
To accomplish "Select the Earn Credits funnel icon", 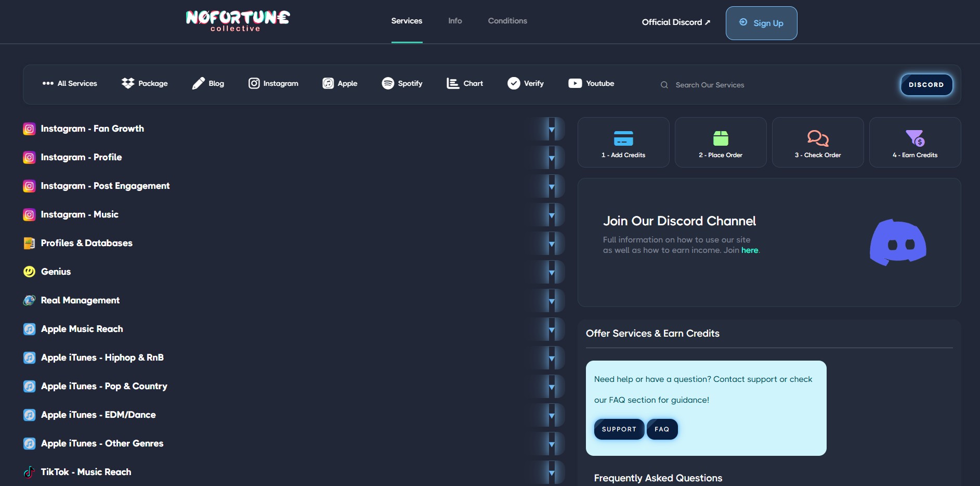I will [914, 138].
